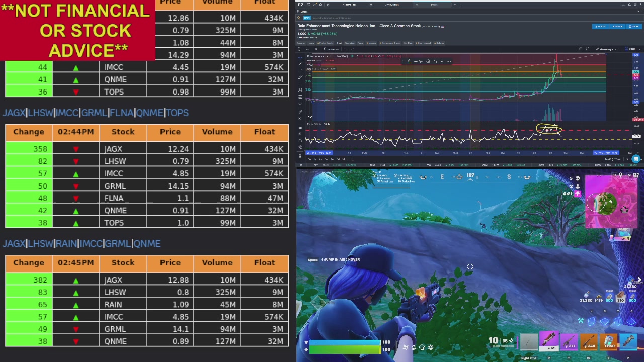
Task: Click the trash icon to remove drawings
Action: [300, 156]
